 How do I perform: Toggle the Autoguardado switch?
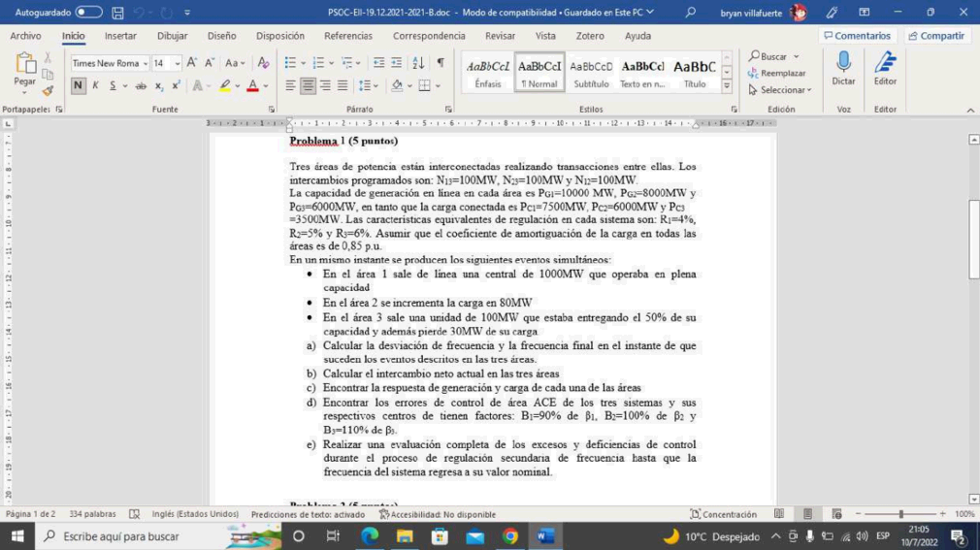88,12
